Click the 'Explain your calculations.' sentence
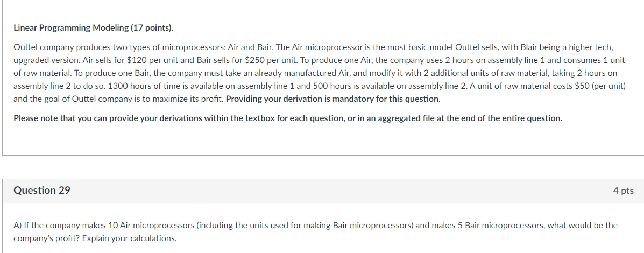This screenshot has width=644, height=253. click(x=130, y=238)
